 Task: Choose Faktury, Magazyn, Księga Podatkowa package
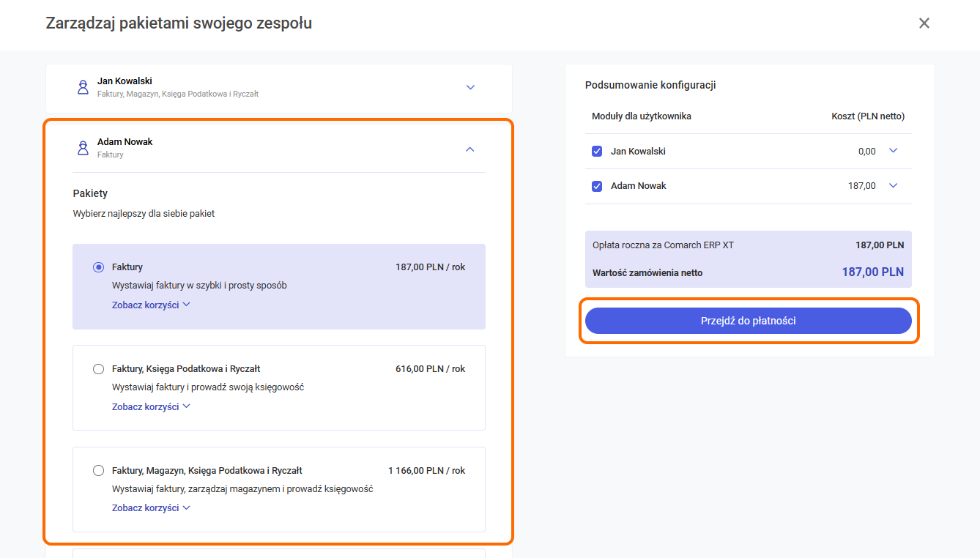coord(98,471)
